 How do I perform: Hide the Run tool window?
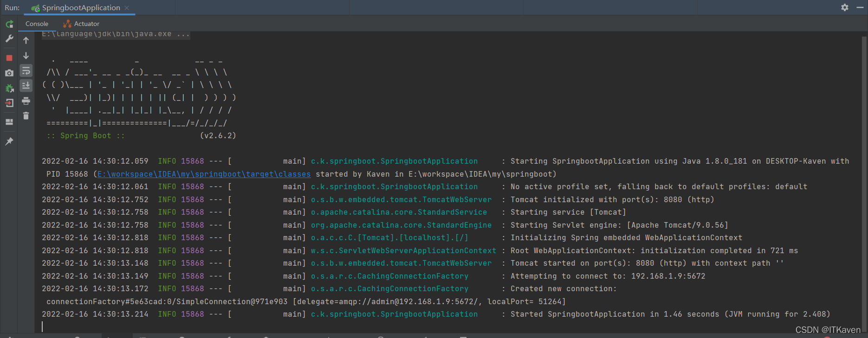[860, 7]
